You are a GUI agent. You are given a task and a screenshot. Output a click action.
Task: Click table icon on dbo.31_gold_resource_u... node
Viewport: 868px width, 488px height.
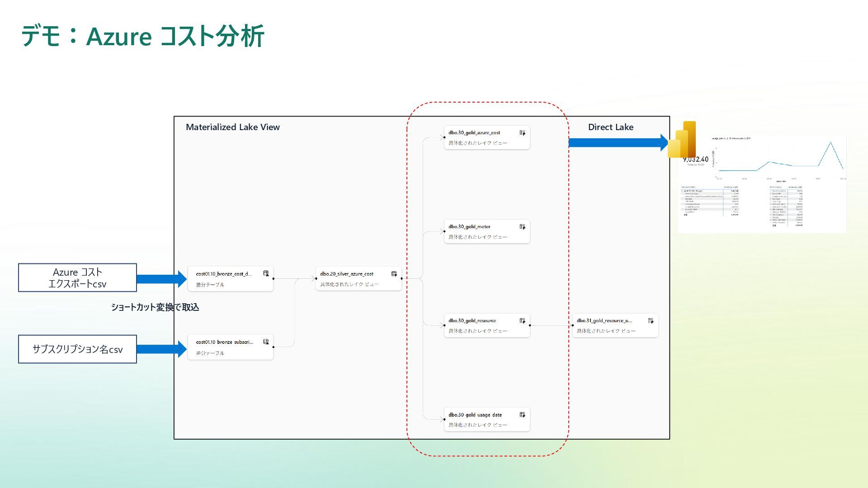[651, 321]
